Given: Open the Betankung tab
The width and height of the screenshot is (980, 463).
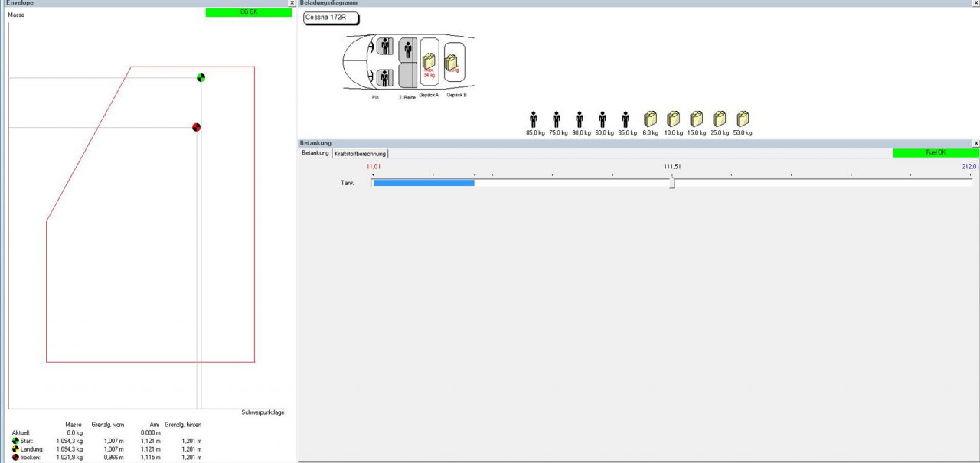Looking at the screenshot, I should [315, 153].
